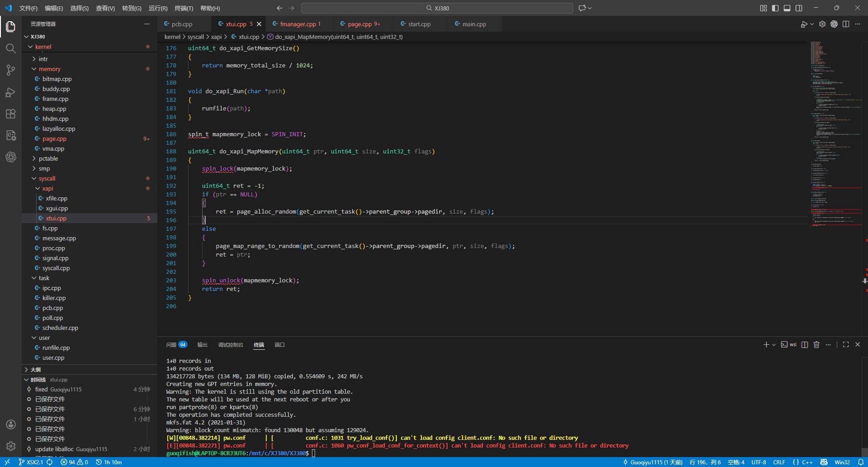
Task: Click the UTF-8 encoding status item
Action: [x=759, y=462]
